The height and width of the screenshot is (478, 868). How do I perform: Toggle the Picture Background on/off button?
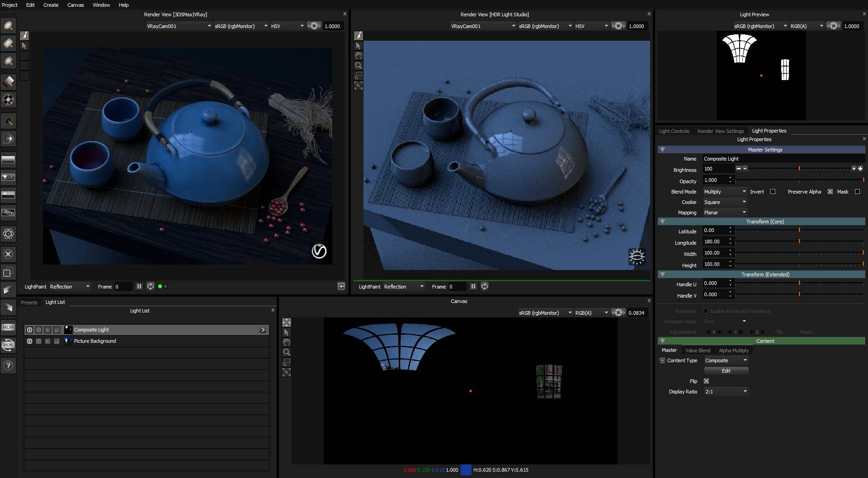coord(29,341)
